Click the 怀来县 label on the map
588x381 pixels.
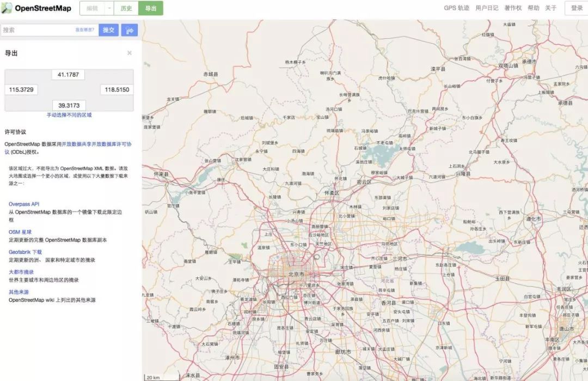pyautogui.click(x=161, y=174)
